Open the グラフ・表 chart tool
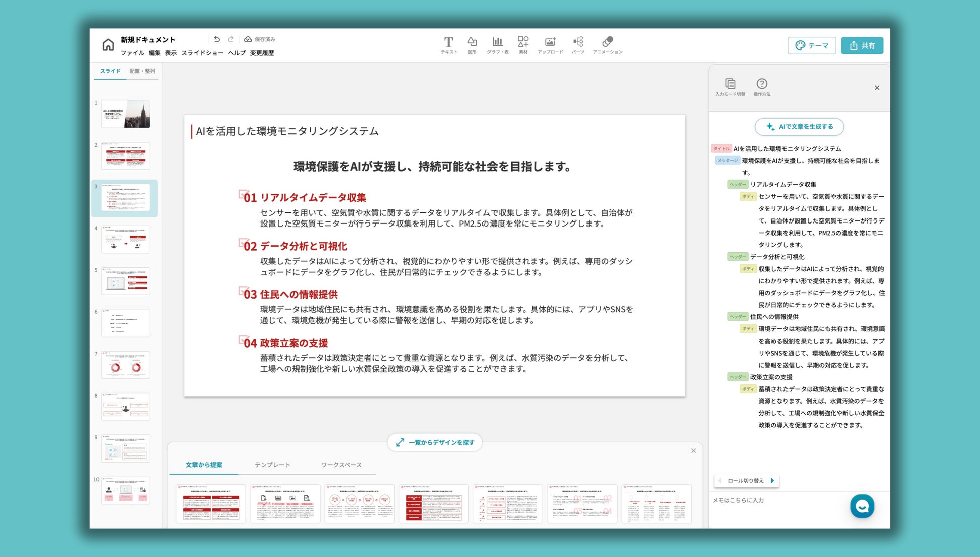Screen dimensions: 980x557 497,44
